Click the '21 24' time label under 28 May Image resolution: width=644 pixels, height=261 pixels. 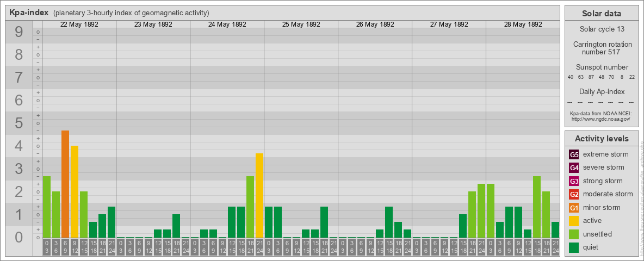(555, 248)
